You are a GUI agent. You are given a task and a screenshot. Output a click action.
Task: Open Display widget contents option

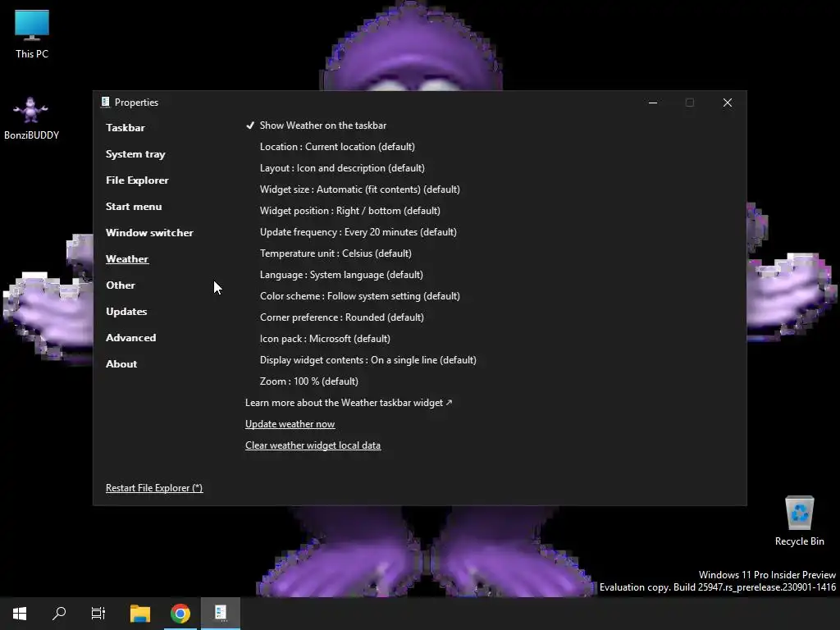point(368,360)
